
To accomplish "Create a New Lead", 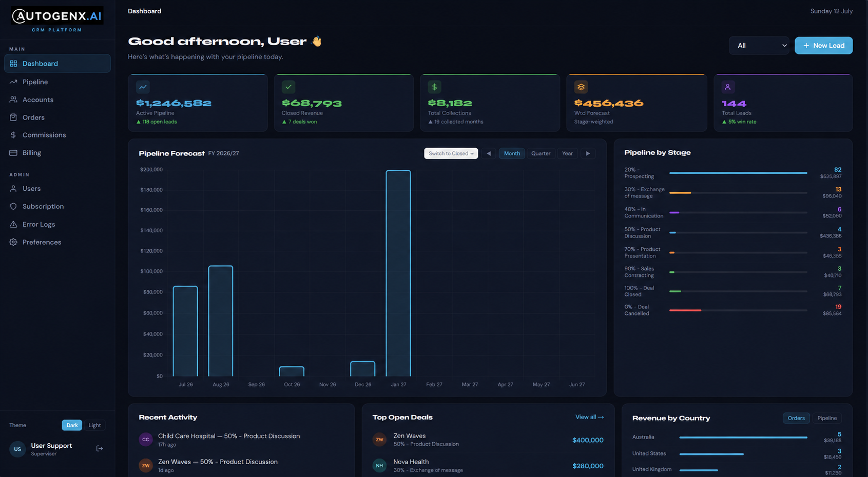I will (823, 46).
